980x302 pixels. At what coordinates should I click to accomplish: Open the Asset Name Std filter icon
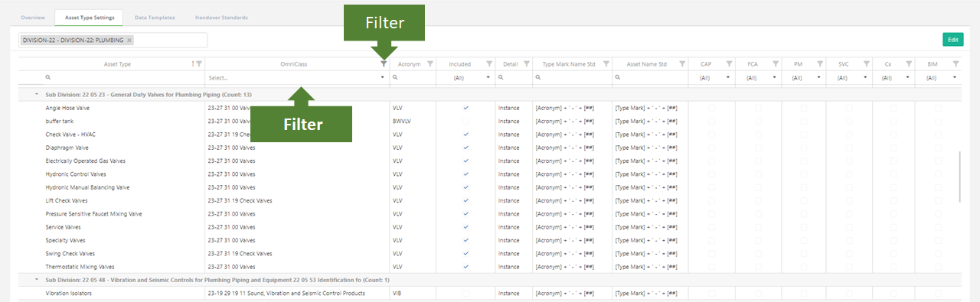tap(682, 64)
